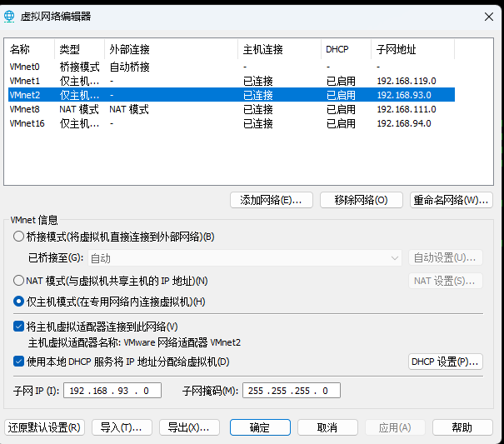The height and width of the screenshot is (444, 504).
Task: Select host-only mode (仅主机模式) radio button
Action: click(x=19, y=301)
